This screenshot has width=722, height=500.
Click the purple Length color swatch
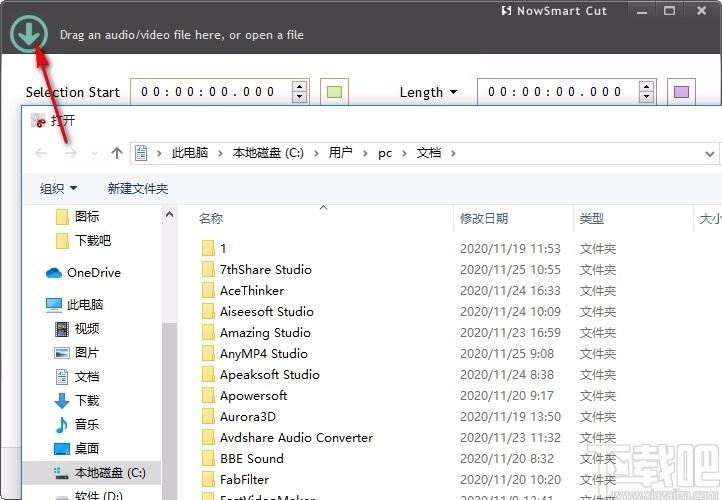pos(681,92)
